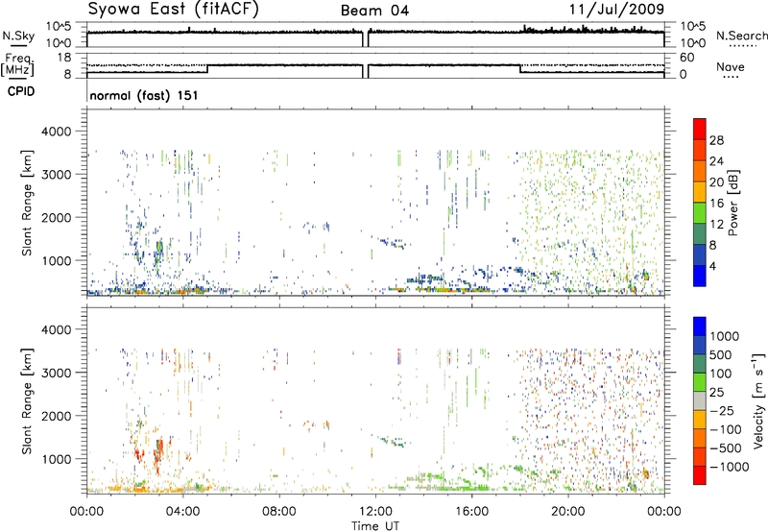Click the "-100" label on Velocity colorbar

click(726, 429)
